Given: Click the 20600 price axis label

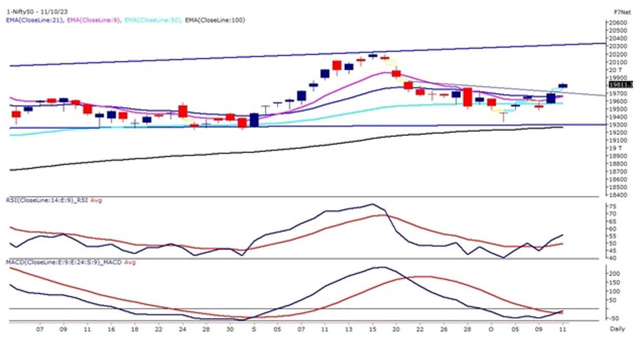Looking at the screenshot, I should [x=619, y=23].
